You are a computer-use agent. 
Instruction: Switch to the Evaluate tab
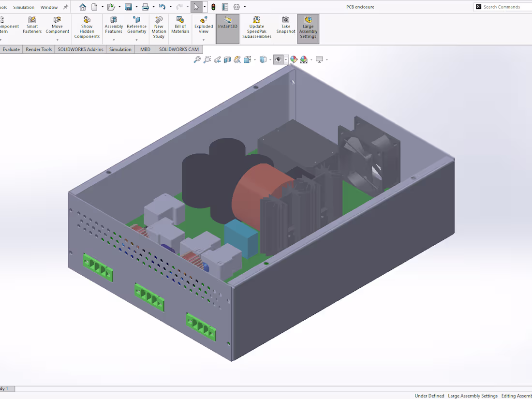coord(11,49)
